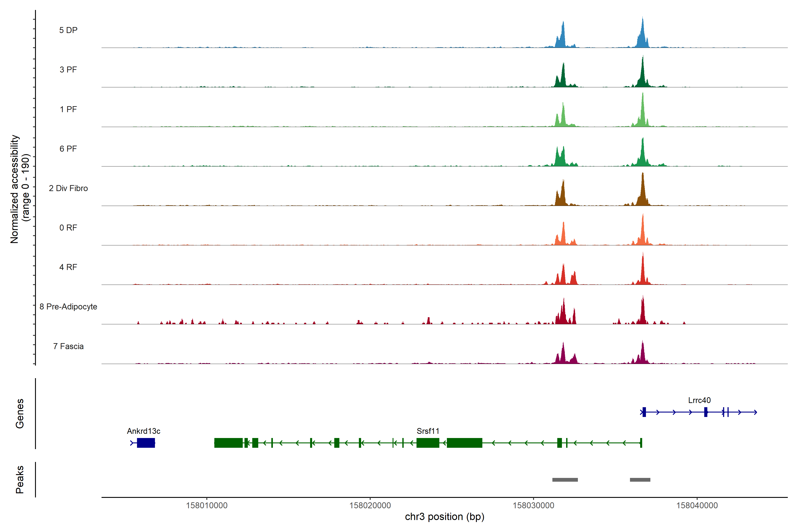
Task: Click the 158010000 axis tick label
Action: [x=207, y=505]
